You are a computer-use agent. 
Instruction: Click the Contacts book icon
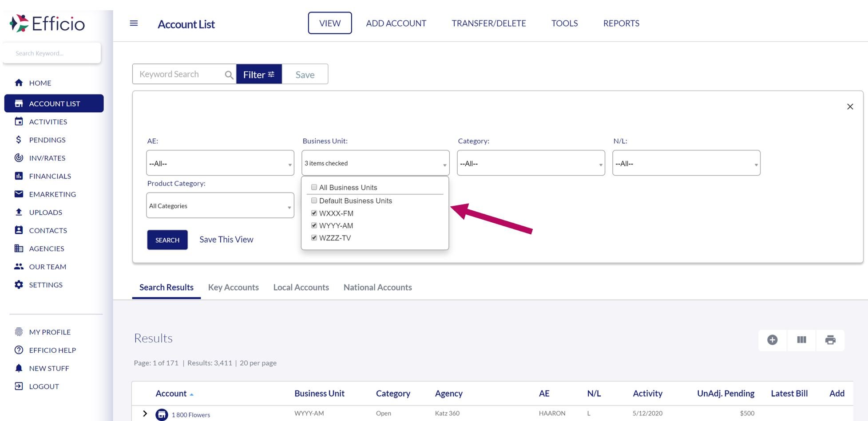pyautogui.click(x=19, y=230)
